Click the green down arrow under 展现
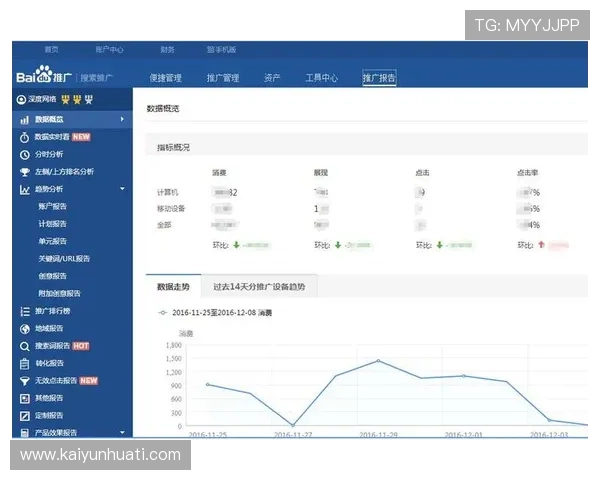Screen dimensions: 600x480 pyautogui.click(x=338, y=245)
